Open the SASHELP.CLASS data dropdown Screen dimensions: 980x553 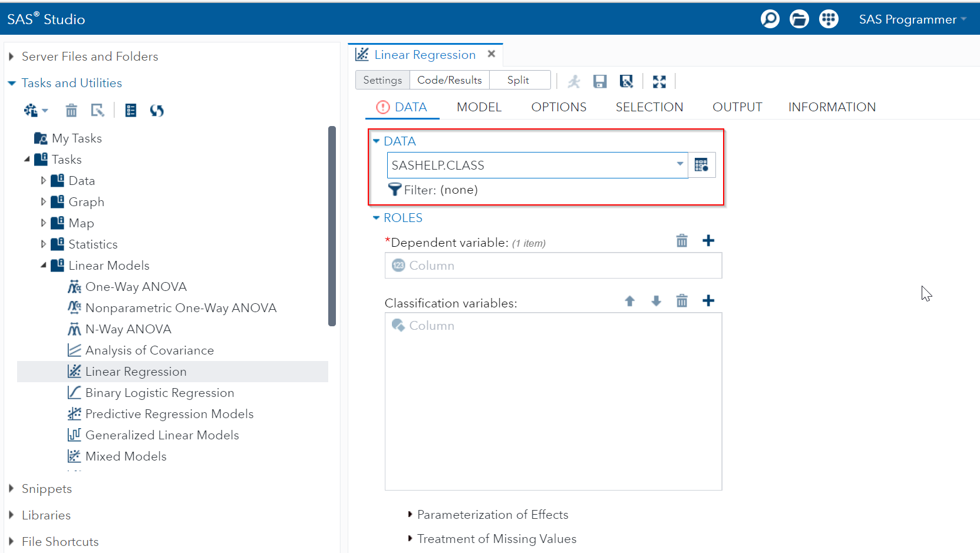coord(679,164)
